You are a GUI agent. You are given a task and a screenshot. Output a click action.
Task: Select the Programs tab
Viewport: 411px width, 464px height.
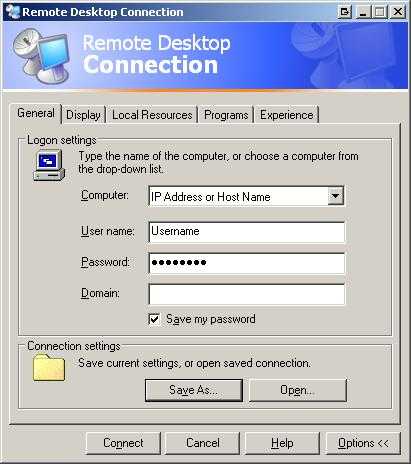(226, 115)
